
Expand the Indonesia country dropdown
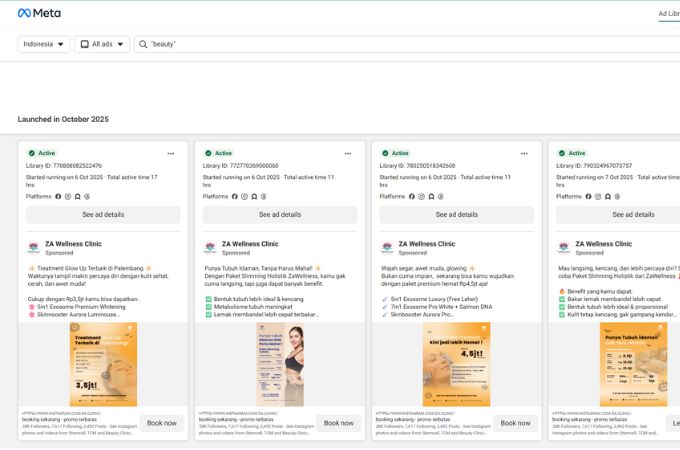(x=44, y=44)
